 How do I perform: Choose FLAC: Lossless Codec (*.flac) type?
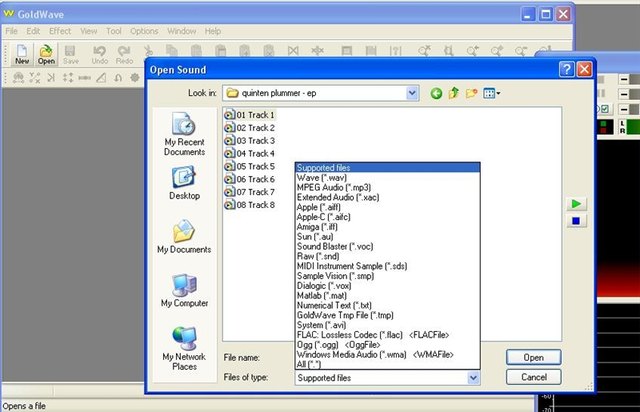387,334
